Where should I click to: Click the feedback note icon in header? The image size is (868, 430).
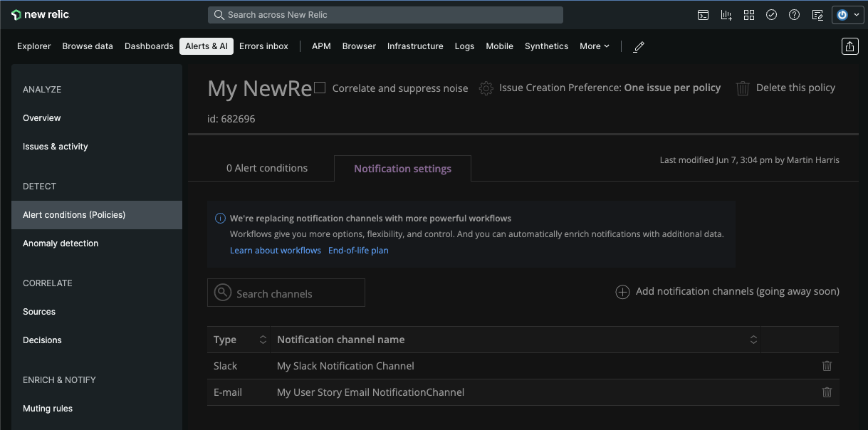pos(817,15)
